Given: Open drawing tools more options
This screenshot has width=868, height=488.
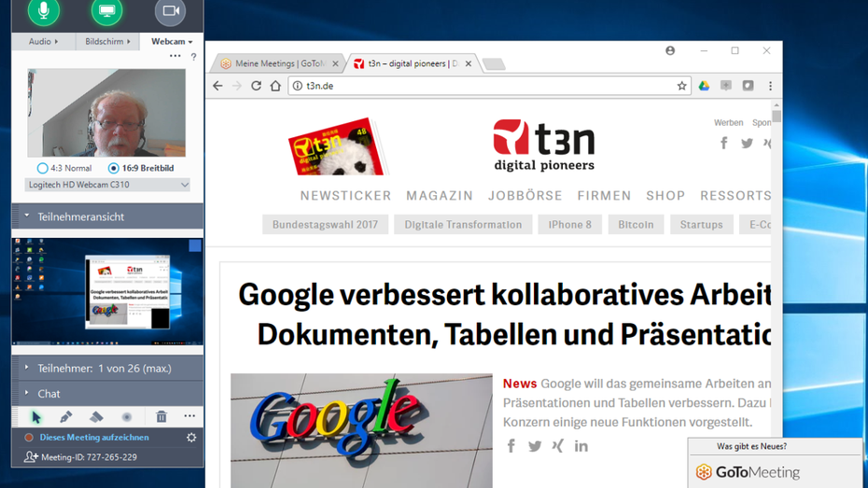Looking at the screenshot, I should [x=189, y=415].
